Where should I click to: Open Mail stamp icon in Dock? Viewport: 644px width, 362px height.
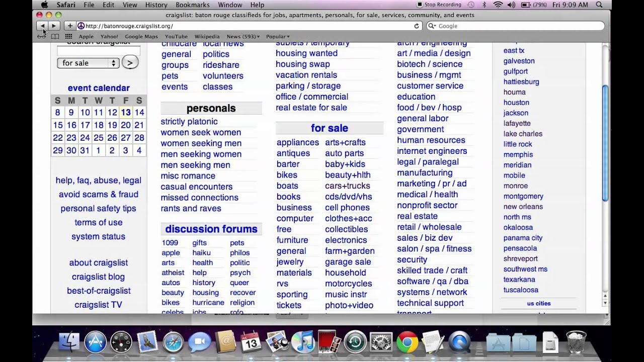pyautogui.click(x=147, y=342)
